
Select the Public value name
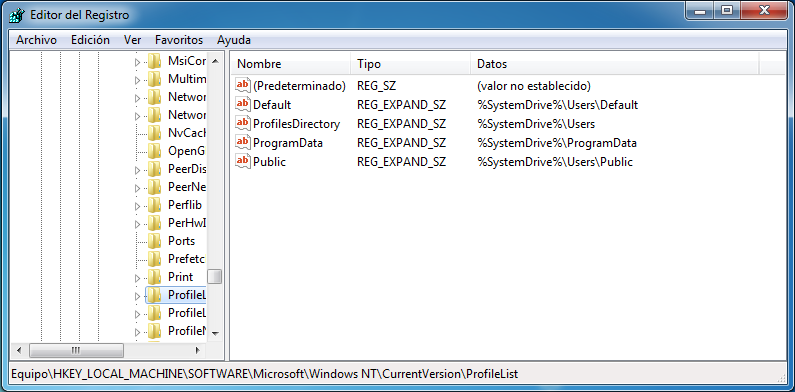269,162
